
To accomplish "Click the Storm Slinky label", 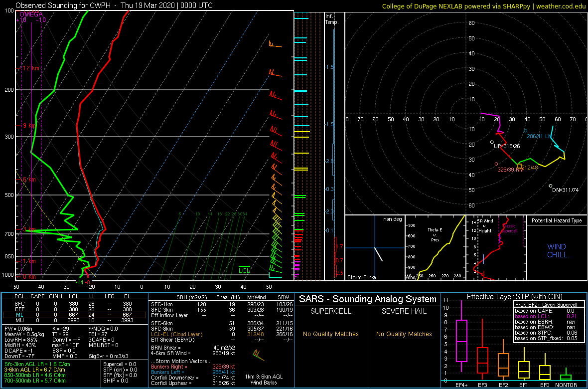I will (362, 277).
